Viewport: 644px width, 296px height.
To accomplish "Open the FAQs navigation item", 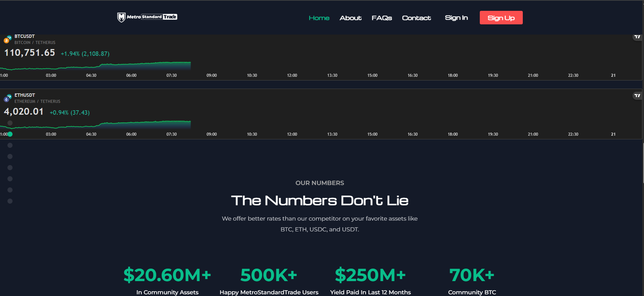I will click(382, 18).
